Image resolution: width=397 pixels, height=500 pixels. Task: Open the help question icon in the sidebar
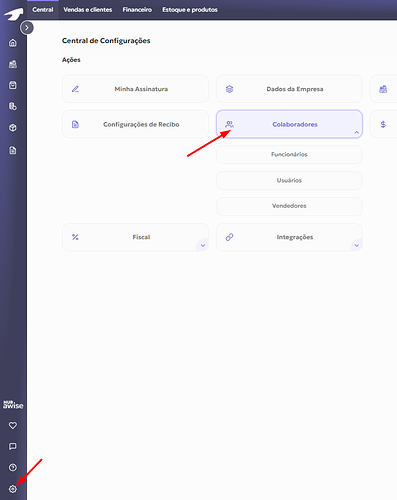(13, 467)
